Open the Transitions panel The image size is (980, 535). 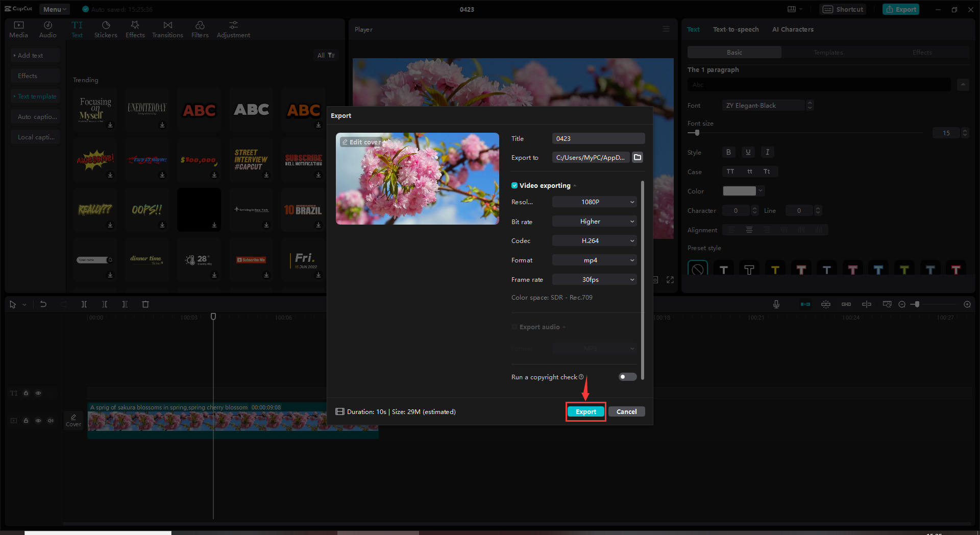[167, 29]
